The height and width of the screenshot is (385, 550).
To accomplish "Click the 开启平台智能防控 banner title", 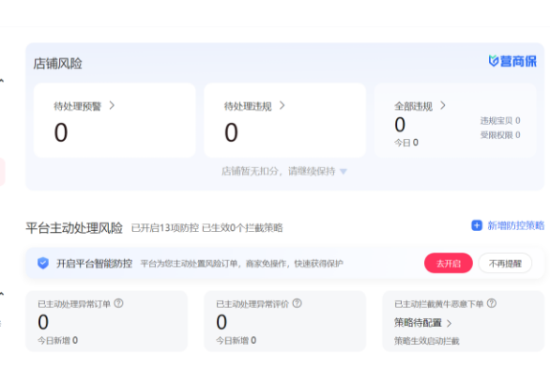I will click(94, 263).
